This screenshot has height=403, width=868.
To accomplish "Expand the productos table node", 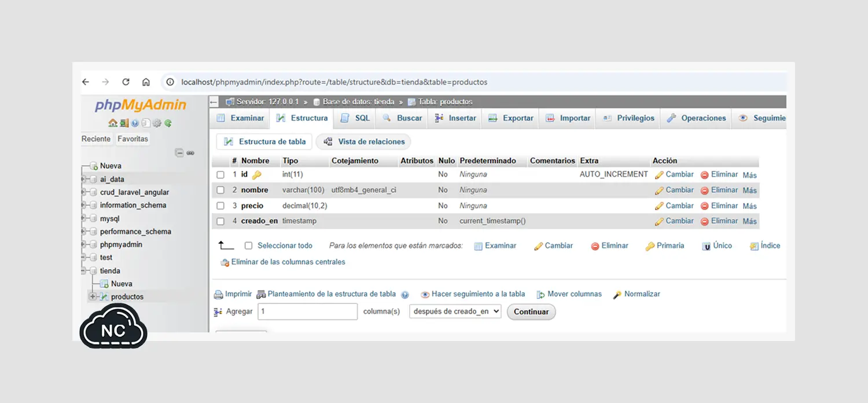I will pos(92,296).
